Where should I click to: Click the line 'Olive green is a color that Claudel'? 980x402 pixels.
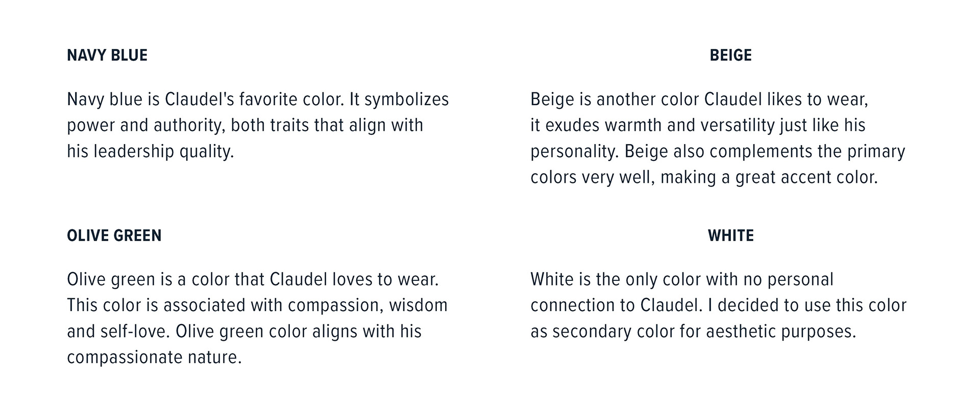(197, 280)
